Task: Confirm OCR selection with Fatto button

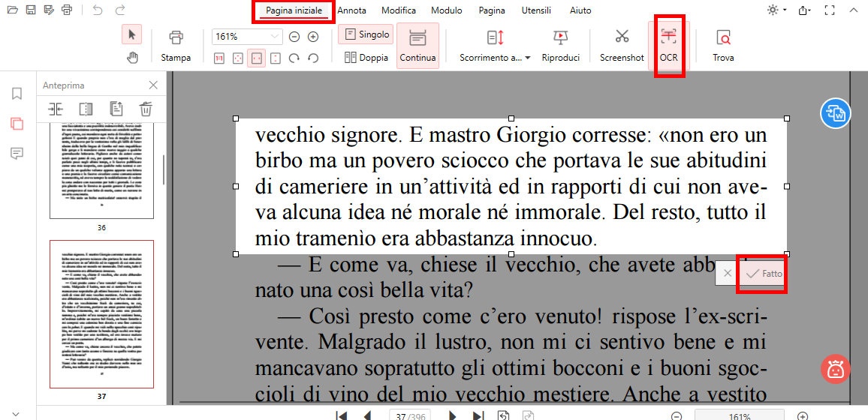Action: coord(764,274)
